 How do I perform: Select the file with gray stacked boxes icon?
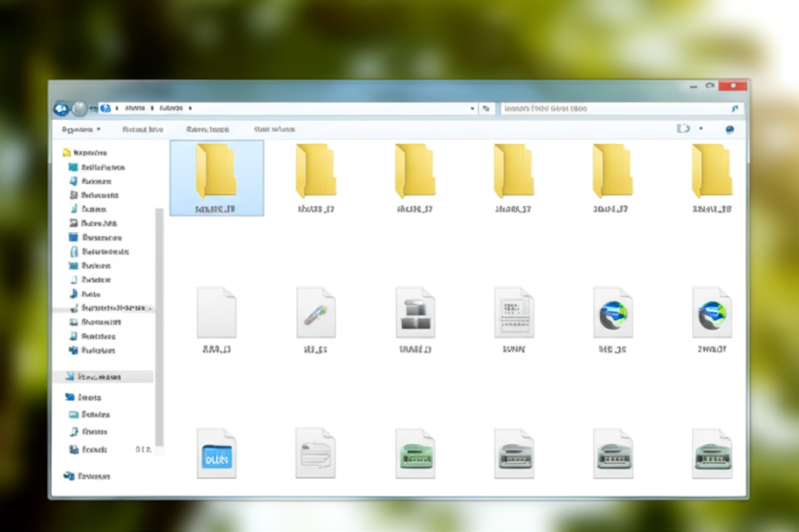tap(414, 313)
